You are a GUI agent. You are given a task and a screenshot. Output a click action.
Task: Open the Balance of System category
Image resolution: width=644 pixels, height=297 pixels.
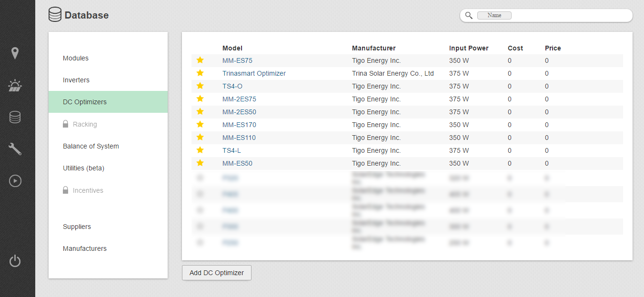(108, 146)
